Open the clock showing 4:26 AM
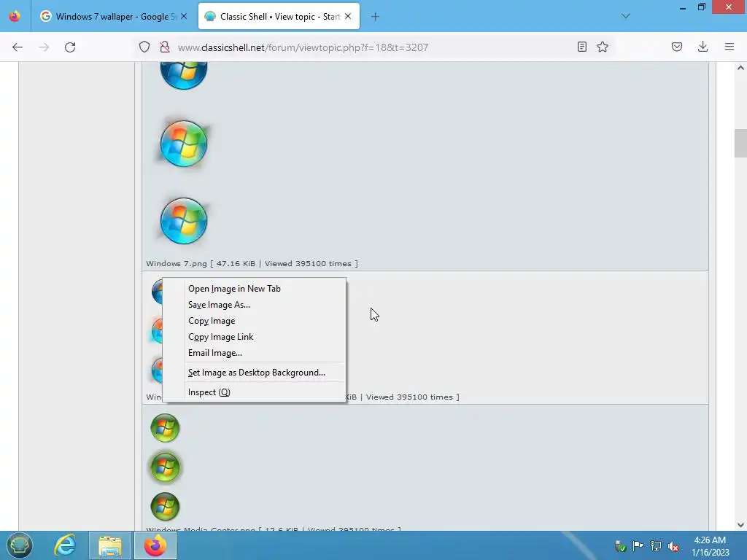Viewport: 747px width, 560px height. 710,545
